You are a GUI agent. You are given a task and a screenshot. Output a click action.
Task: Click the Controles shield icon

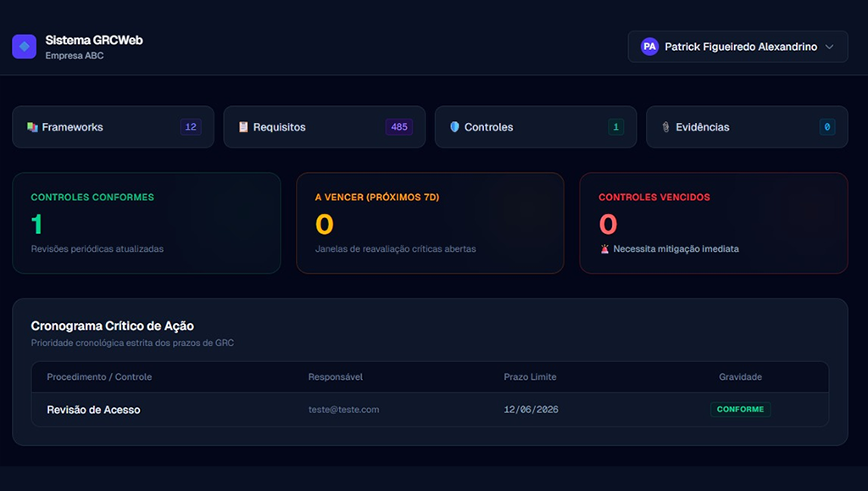[454, 126]
